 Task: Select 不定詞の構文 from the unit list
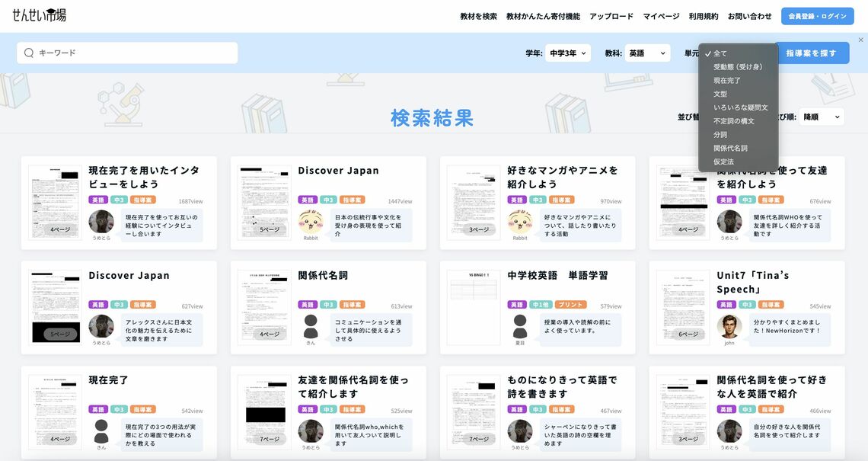click(x=739, y=121)
